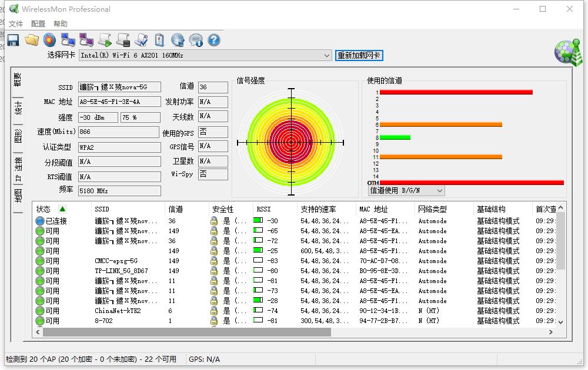This screenshot has height=370, width=588.
Task: Click the clipboard checklist toolbar icon
Action: (159, 40)
